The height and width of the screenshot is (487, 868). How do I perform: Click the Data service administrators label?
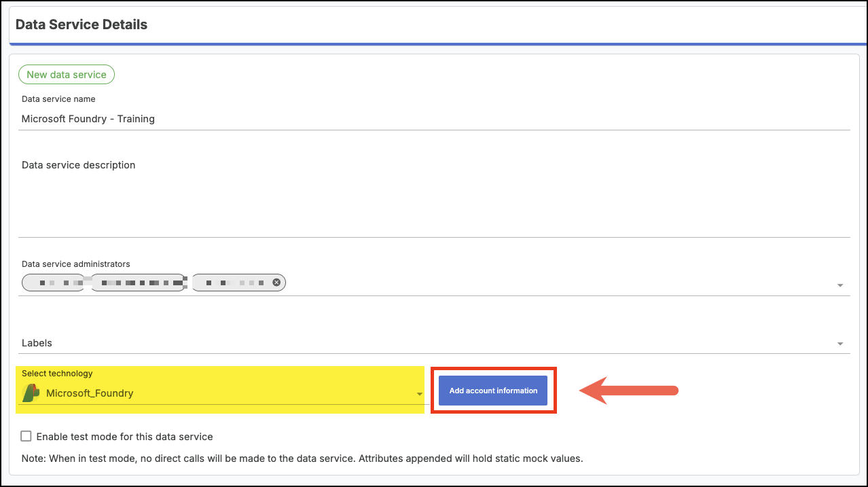point(75,264)
